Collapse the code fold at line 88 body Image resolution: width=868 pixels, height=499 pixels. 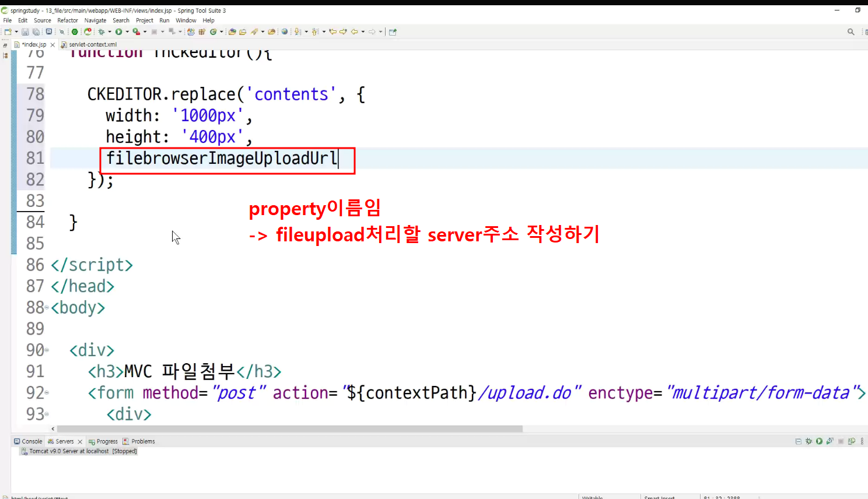pyautogui.click(x=47, y=308)
